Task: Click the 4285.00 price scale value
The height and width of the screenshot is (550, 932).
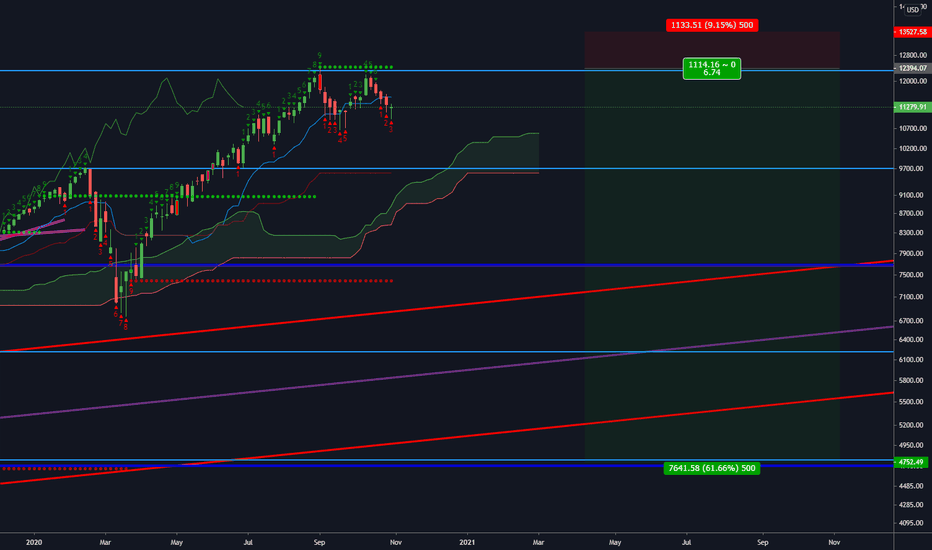Action: click(x=912, y=505)
